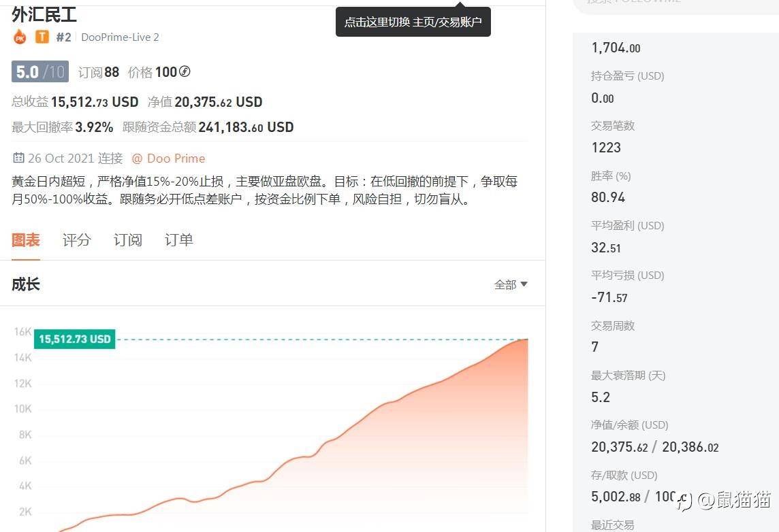Switch to the 订单 tab
This screenshot has width=779, height=532.
[x=178, y=240]
